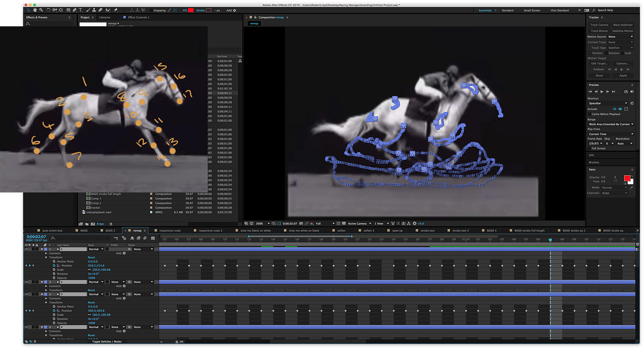Click the Track Motion button

click(x=599, y=31)
